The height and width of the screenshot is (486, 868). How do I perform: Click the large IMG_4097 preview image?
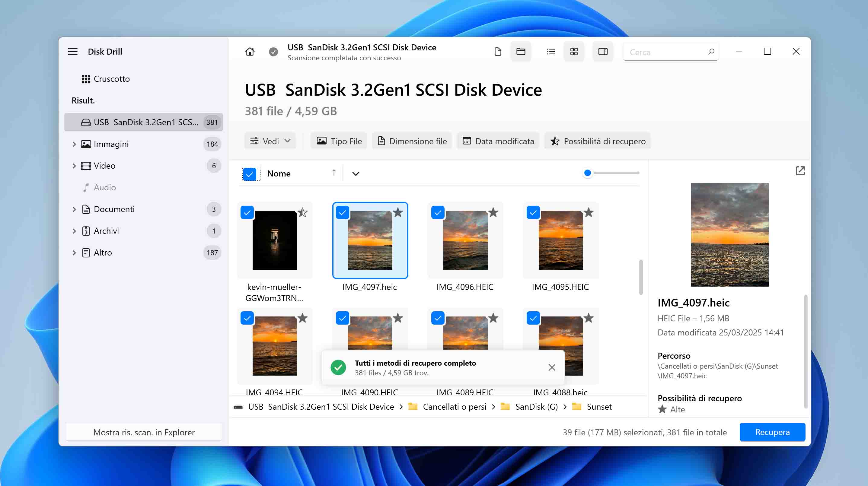click(x=729, y=235)
